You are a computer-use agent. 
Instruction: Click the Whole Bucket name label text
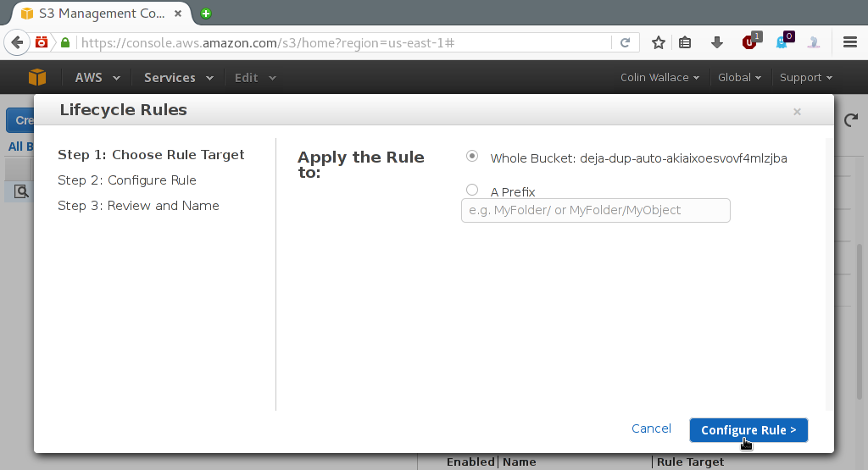point(639,158)
